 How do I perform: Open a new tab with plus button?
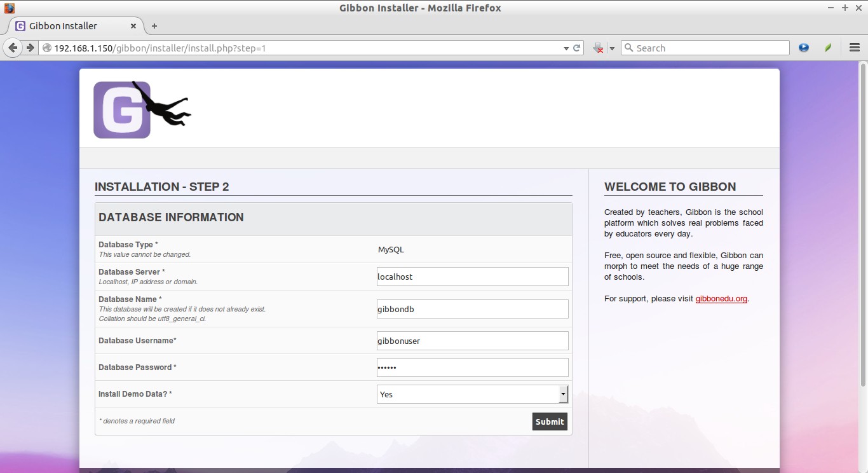point(154,26)
